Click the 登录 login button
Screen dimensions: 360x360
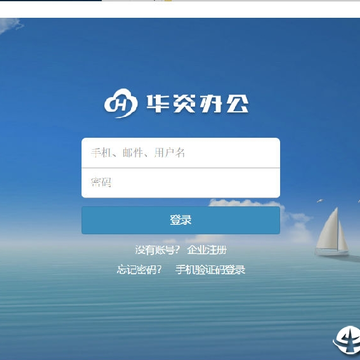point(180,220)
